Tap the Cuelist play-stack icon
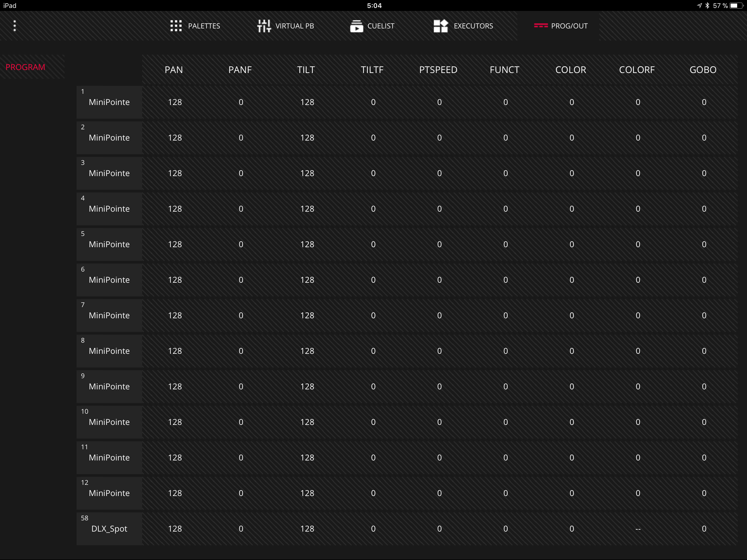This screenshot has height=560, width=747. coord(356,26)
